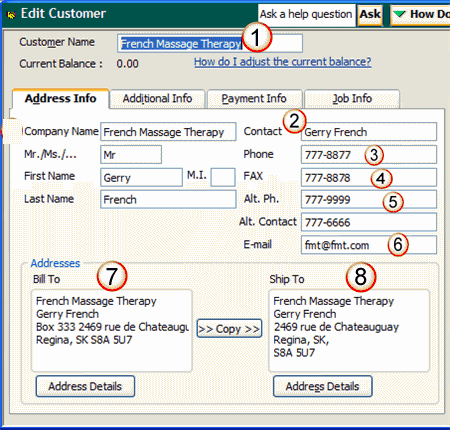The width and height of the screenshot is (450, 430).
Task: Click the Company Name field
Action: pyautogui.click(x=168, y=132)
